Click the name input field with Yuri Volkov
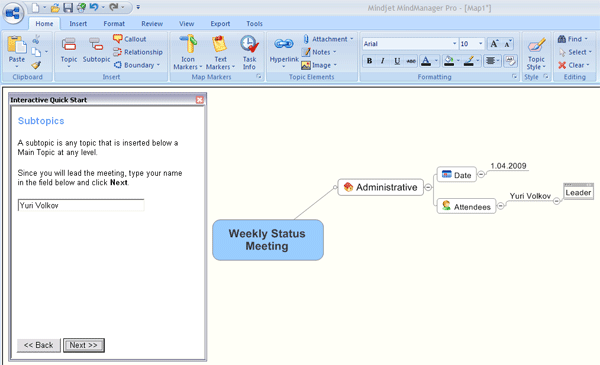Screen dimensions: 600x365 tap(81, 205)
